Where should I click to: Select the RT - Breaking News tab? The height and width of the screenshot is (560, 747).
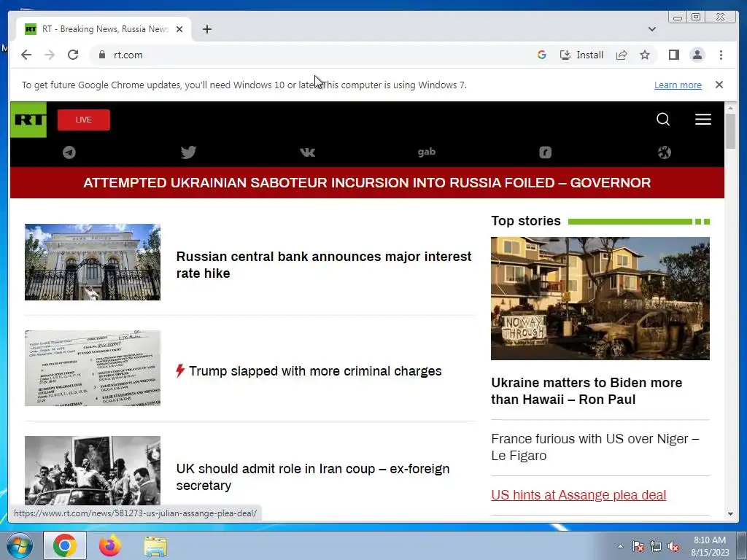104,29
